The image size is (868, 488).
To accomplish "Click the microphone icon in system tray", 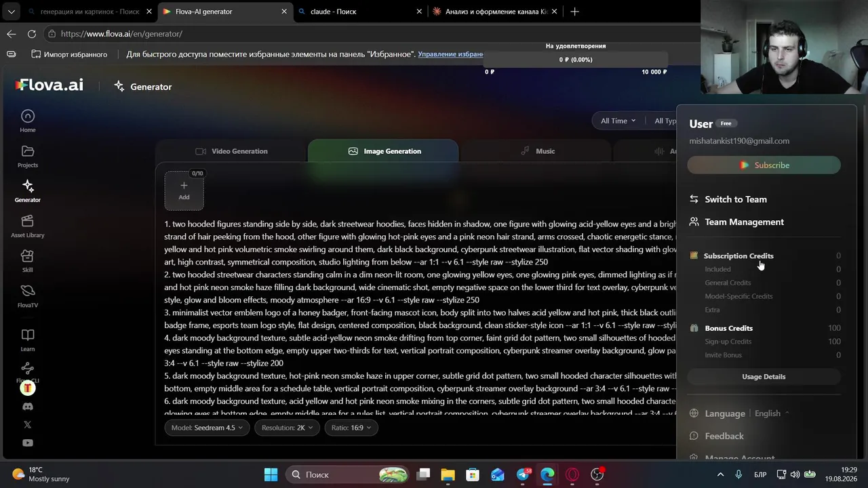I will (738, 474).
